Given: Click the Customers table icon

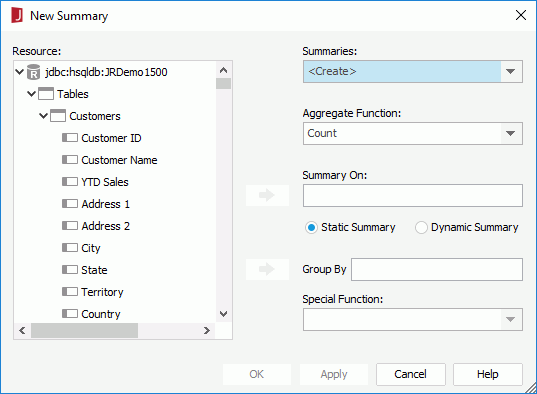Looking at the screenshot, I should tap(58, 116).
